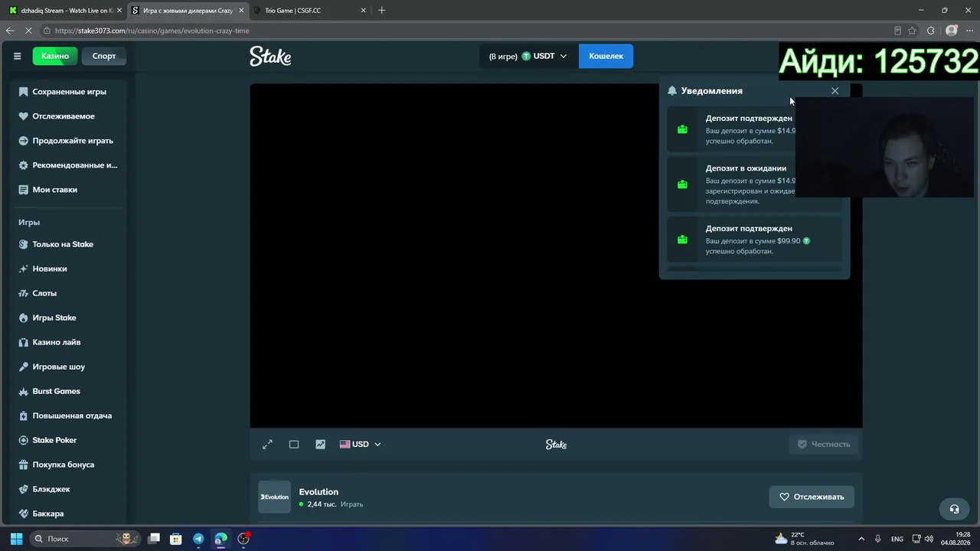This screenshot has width=980, height=551.
Task: Open the $99.90 deposit confirmed notification
Action: (x=754, y=240)
